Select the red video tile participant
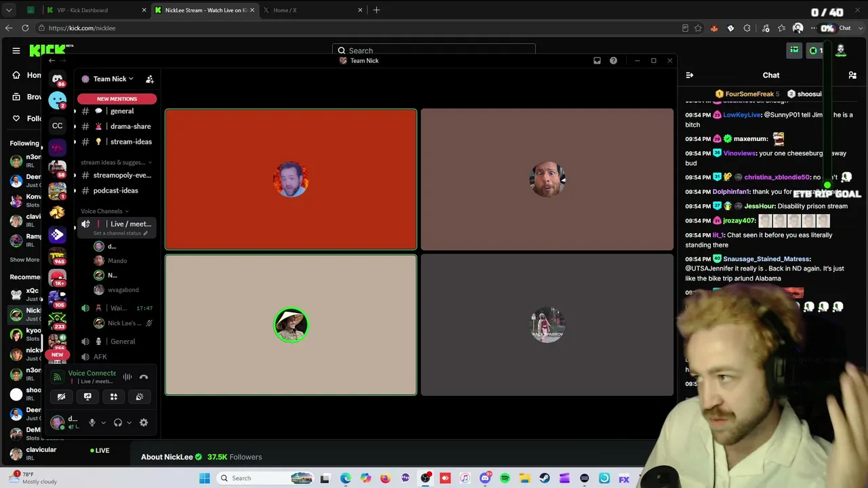868x488 pixels. (291, 180)
